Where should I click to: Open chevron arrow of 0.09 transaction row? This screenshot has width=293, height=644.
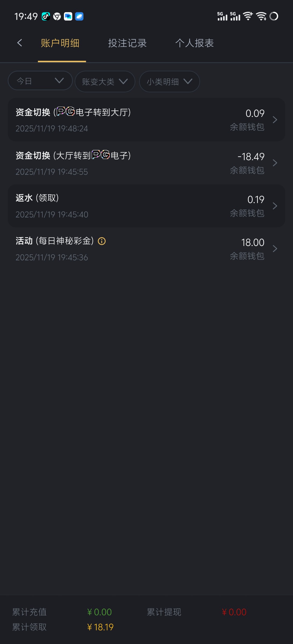(x=275, y=120)
